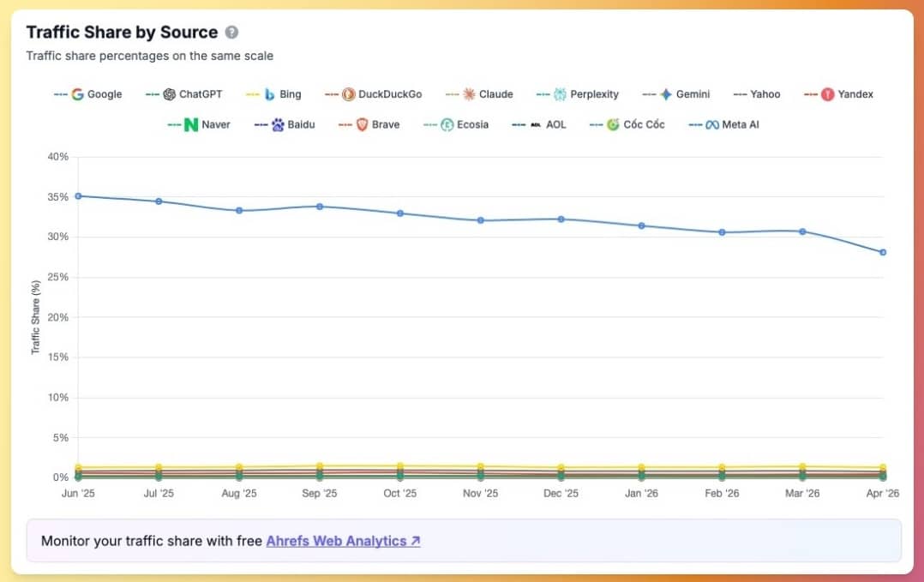Click the 40% y-axis label
This screenshot has width=924, height=582.
[57, 157]
